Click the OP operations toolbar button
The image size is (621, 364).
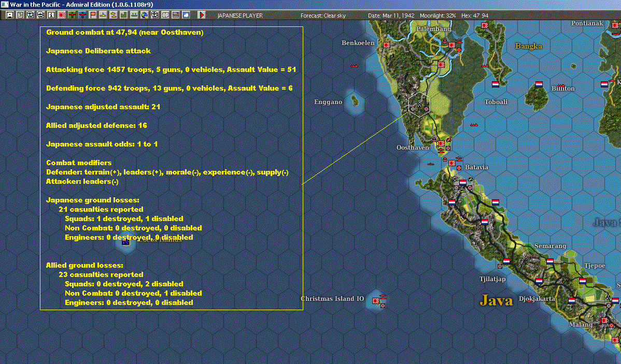point(165,15)
